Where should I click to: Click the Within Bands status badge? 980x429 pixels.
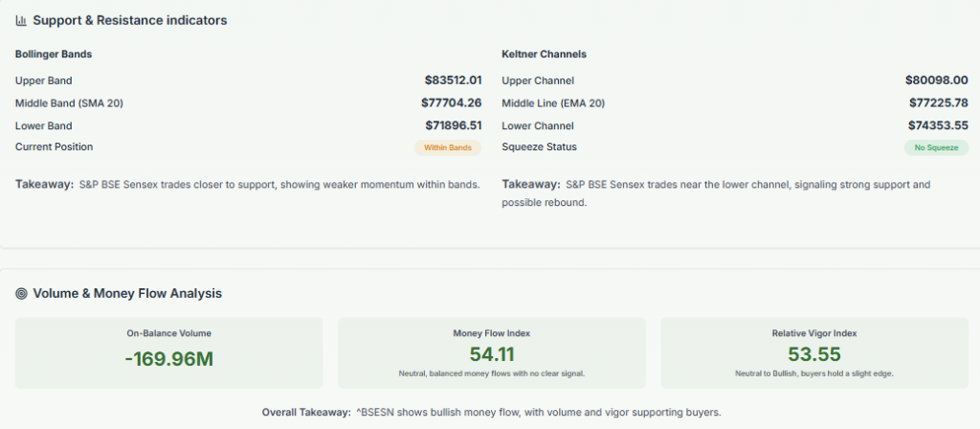click(447, 147)
